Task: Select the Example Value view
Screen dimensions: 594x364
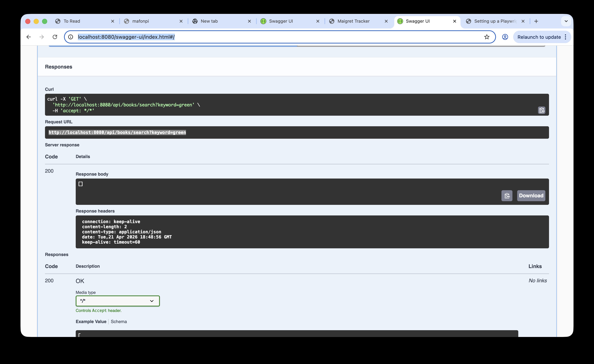Action: (91, 322)
